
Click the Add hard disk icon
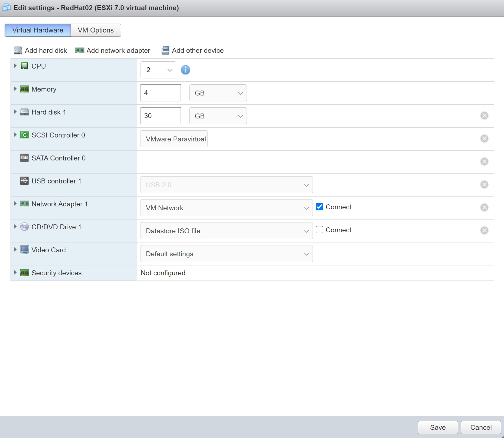coord(18,51)
